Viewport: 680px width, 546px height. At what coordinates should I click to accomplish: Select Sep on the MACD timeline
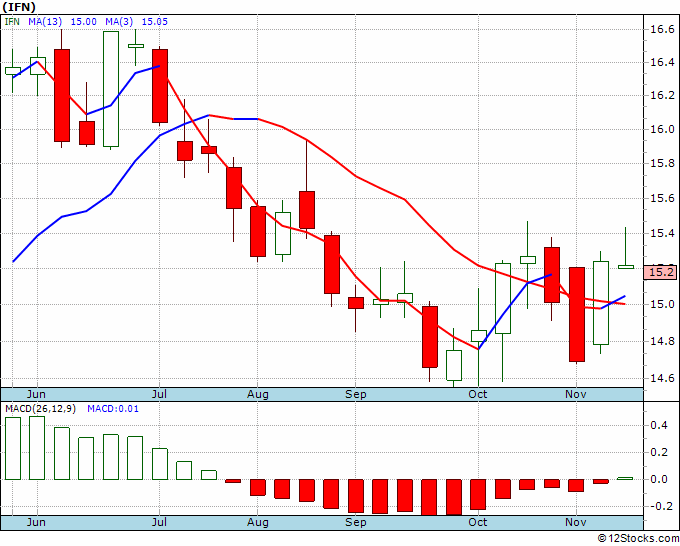tap(356, 523)
